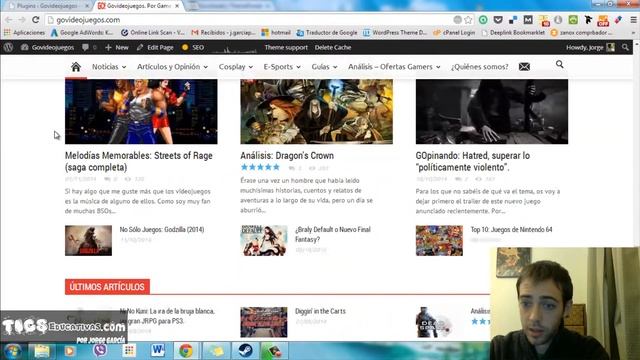Click the Nintendo 64 games collage thumbnail

click(x=439, y=240)
